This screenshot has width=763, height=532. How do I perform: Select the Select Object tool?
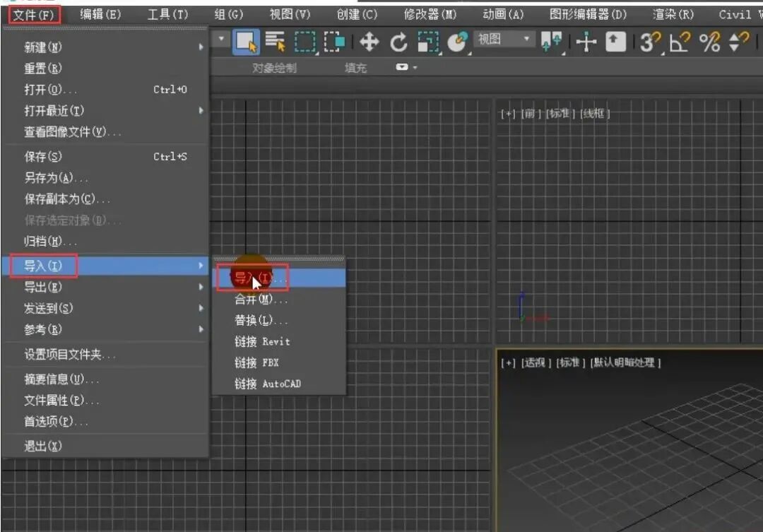click(247, 42)
